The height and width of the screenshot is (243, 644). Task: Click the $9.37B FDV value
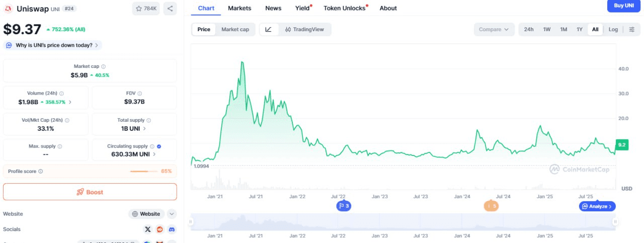134,102
